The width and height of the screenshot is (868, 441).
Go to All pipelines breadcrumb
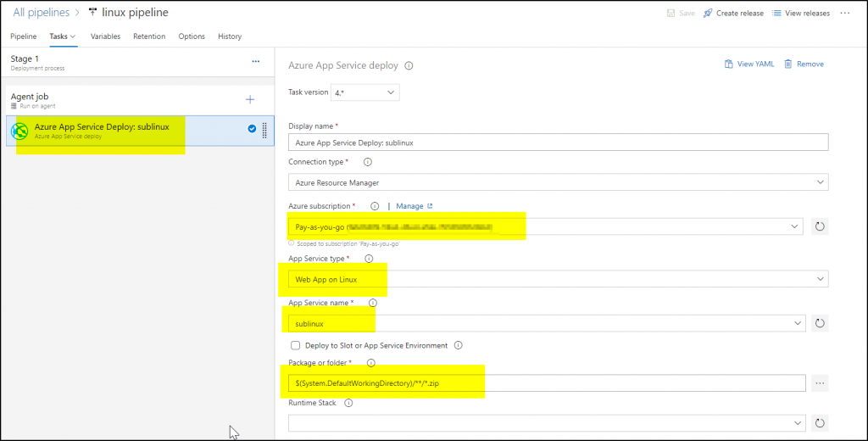tap(42, 12)
